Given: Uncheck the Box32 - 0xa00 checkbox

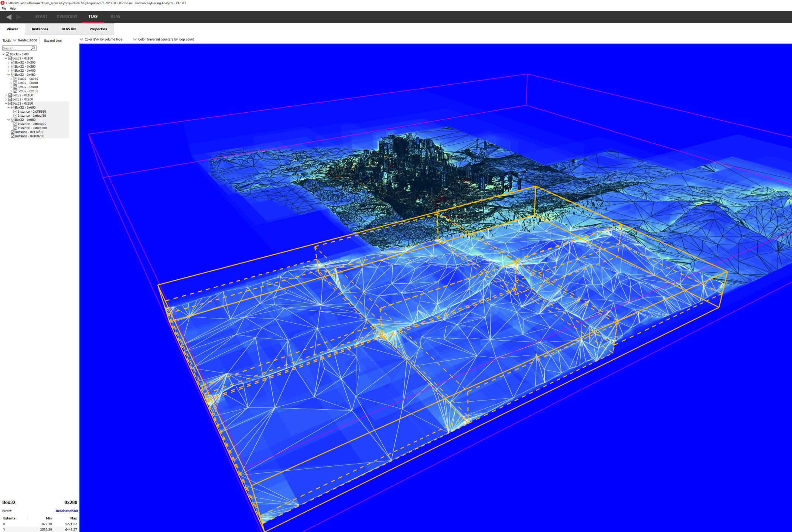Looking at the screenshot, I should click(15, 83).
